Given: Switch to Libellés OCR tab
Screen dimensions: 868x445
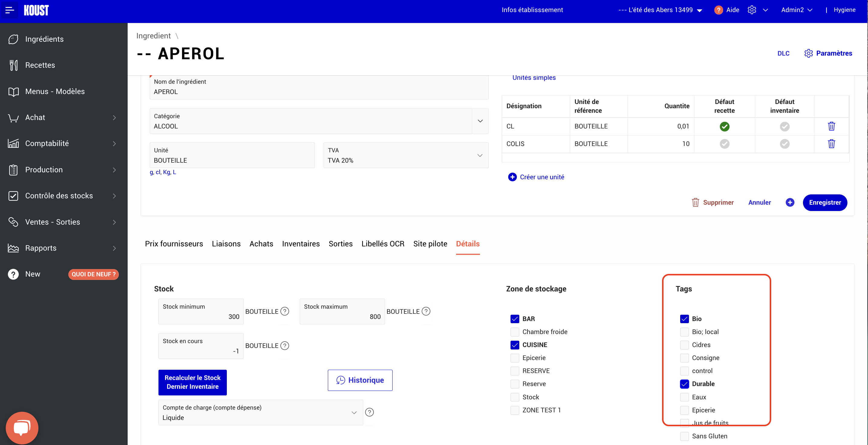Looking at the screenshot, I should pos(383,244).
